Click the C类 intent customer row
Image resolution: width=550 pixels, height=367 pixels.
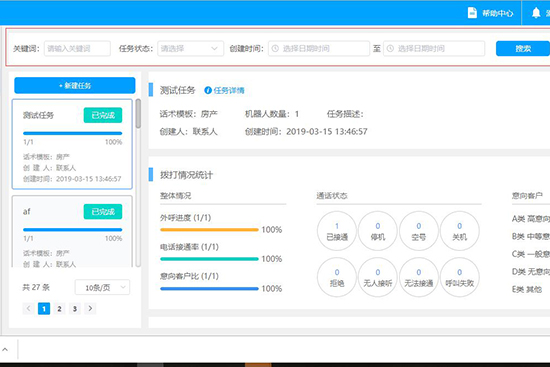531,254
